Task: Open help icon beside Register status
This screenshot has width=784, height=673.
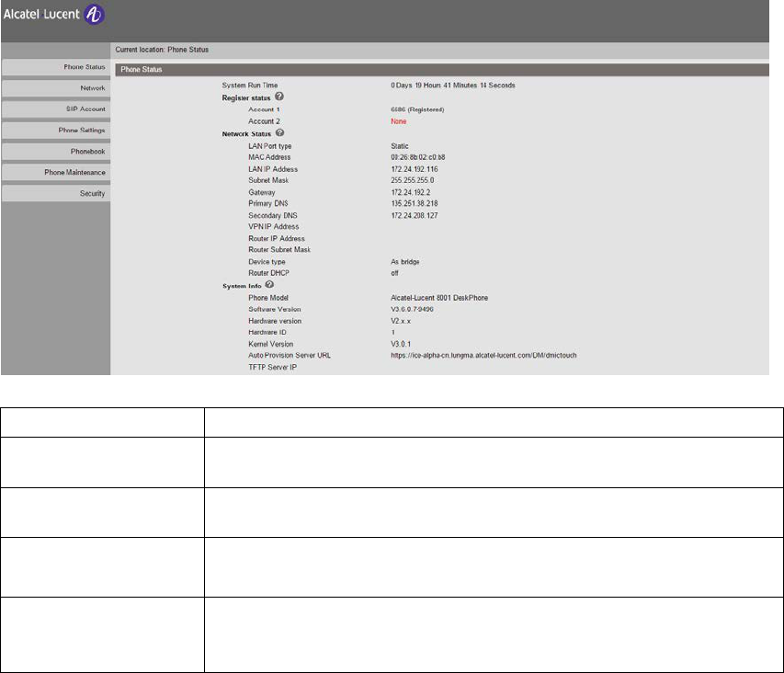Action: (279, 97)
